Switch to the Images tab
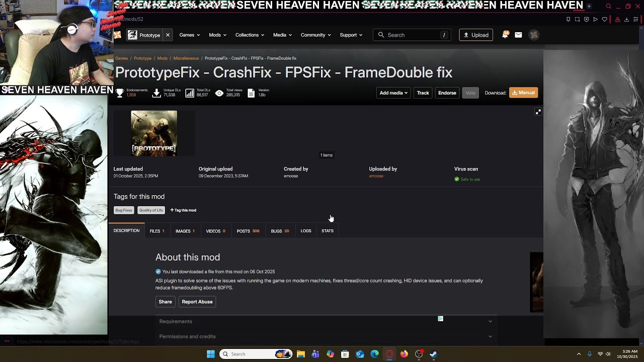Image resolution: width=644 pixels, height=362 pixels. coord(185,231)
